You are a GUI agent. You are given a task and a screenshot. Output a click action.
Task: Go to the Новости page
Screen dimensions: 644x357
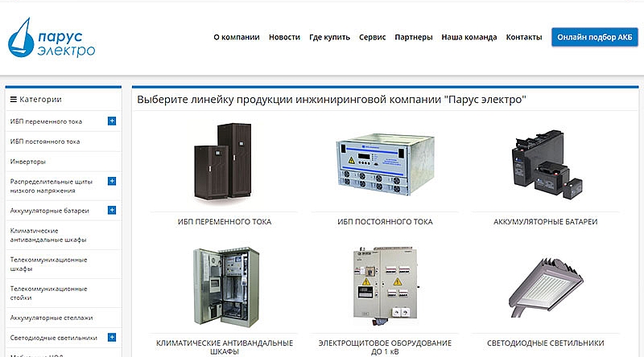284,38
